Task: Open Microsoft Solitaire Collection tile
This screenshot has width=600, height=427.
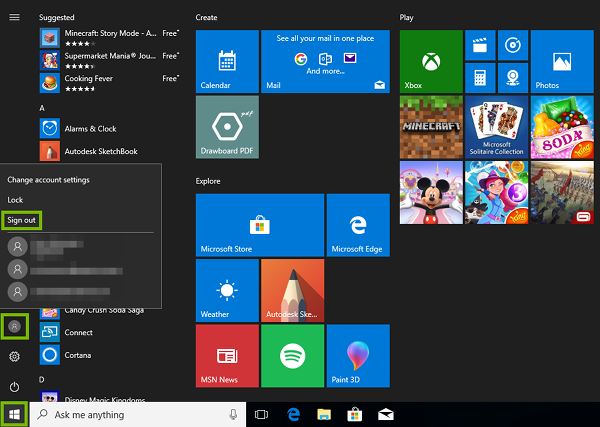Action: [497, 127]
